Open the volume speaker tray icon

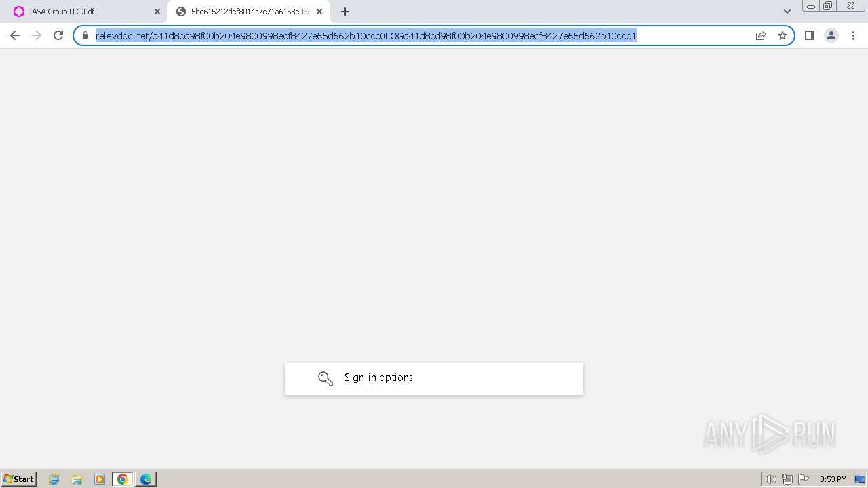[770, 479]
